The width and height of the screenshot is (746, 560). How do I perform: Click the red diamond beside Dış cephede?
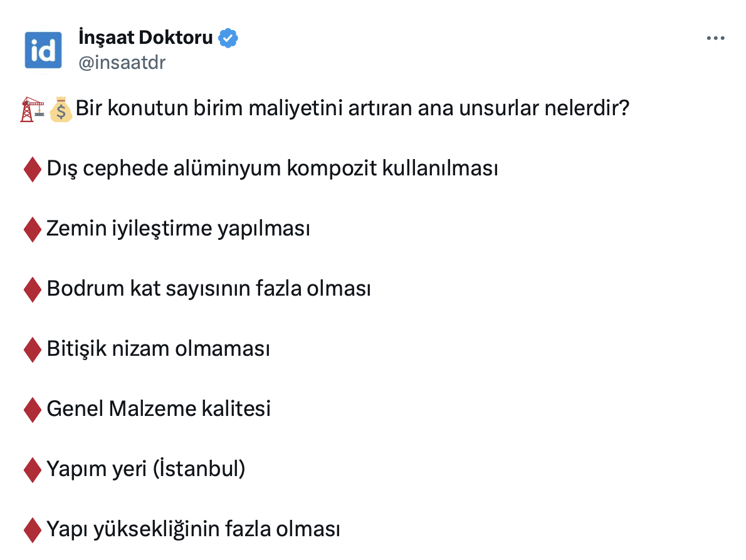click(32, 170)
